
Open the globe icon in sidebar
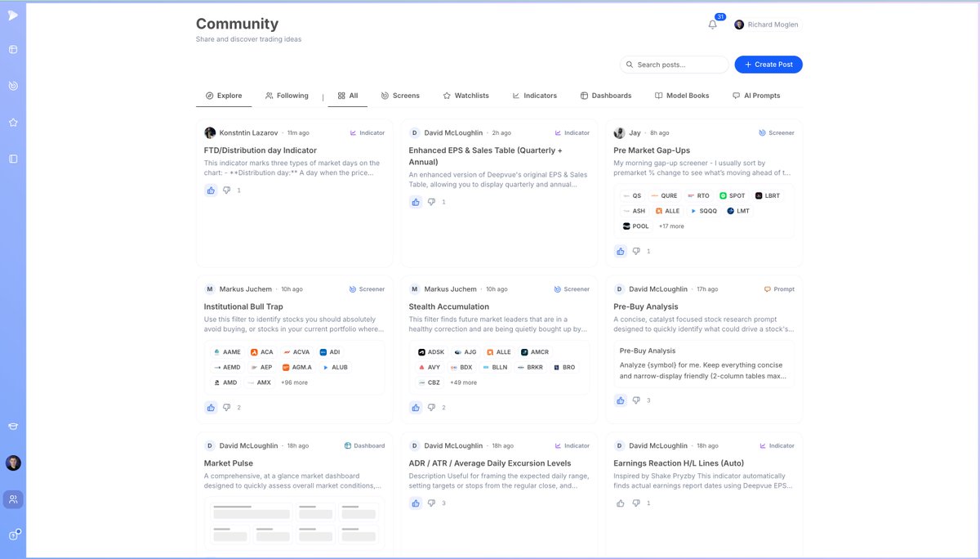(x=13, y=50)
